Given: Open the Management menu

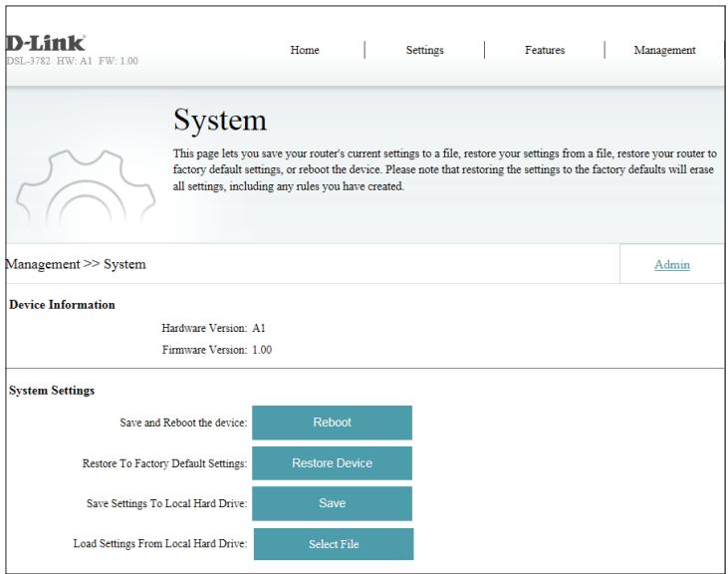Looking at the screenshot, I should (664, 50).
